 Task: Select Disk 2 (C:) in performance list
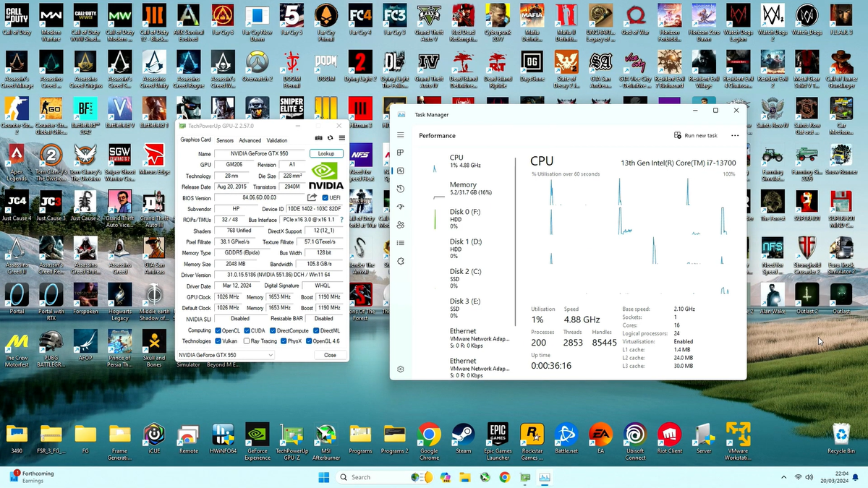point(472,278)
